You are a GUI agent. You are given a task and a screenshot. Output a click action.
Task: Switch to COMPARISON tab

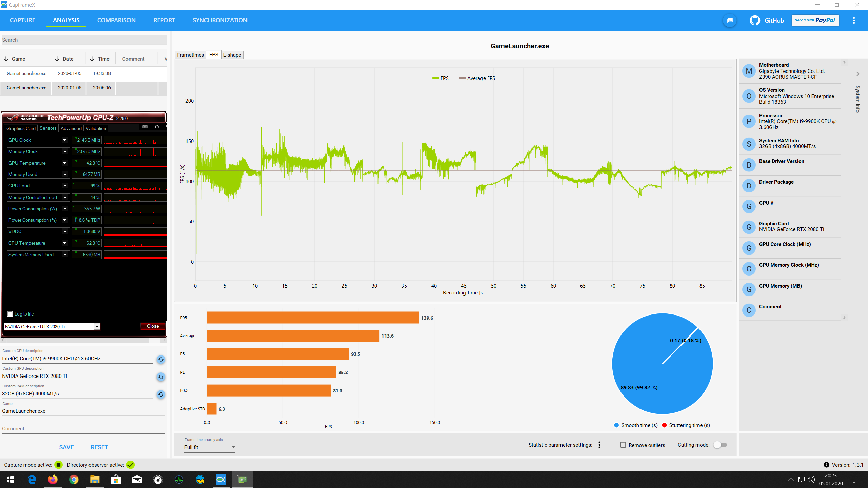click(x=116, y=20)
